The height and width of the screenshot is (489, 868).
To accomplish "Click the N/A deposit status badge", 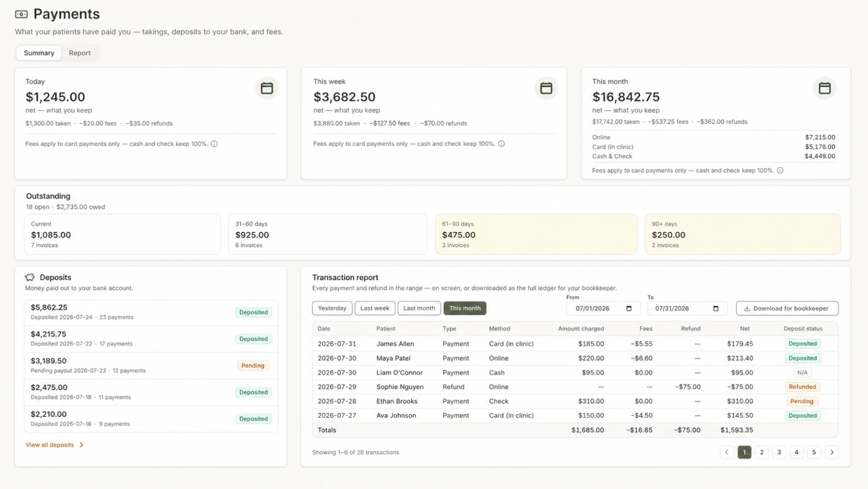I will pos(802,373).
